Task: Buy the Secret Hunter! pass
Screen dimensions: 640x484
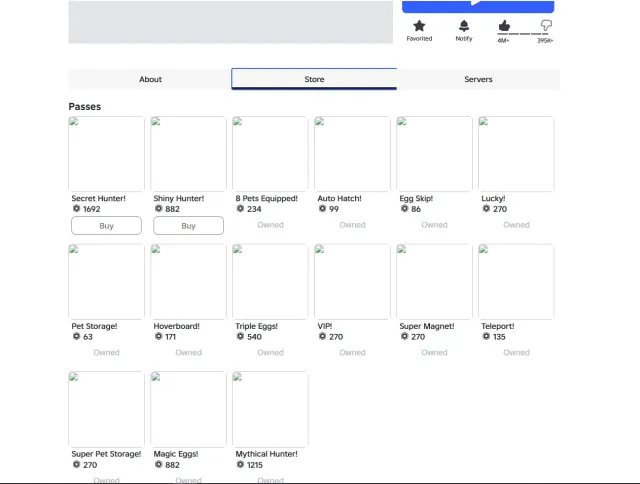Action: [x=107, y=226]
